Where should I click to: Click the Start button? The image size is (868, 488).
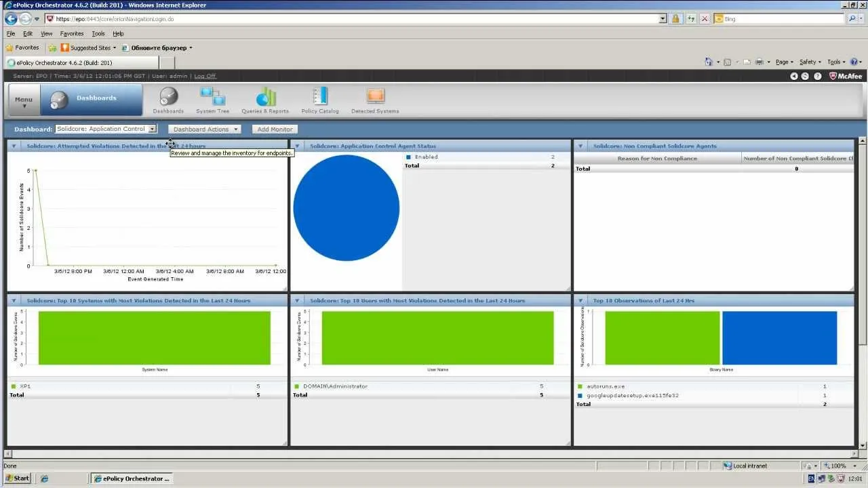pyautogui.click(x=18, y=479)
